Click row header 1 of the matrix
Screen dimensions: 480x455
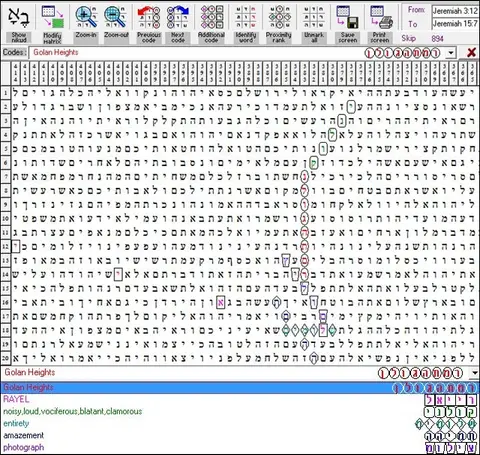pyautogui.click(x=6, y=93)
